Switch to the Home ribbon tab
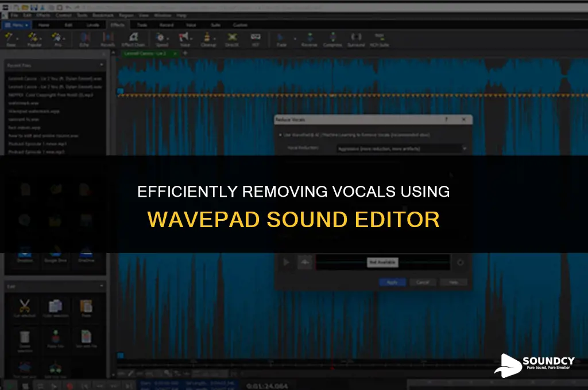Image resolution: width=588 pixels, height=390 pixels. [44, 25]
